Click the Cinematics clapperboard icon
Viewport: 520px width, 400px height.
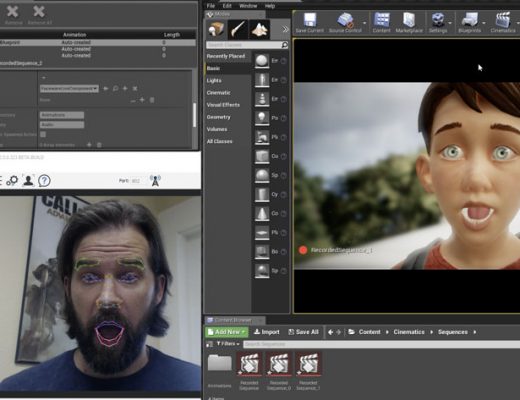503,20
